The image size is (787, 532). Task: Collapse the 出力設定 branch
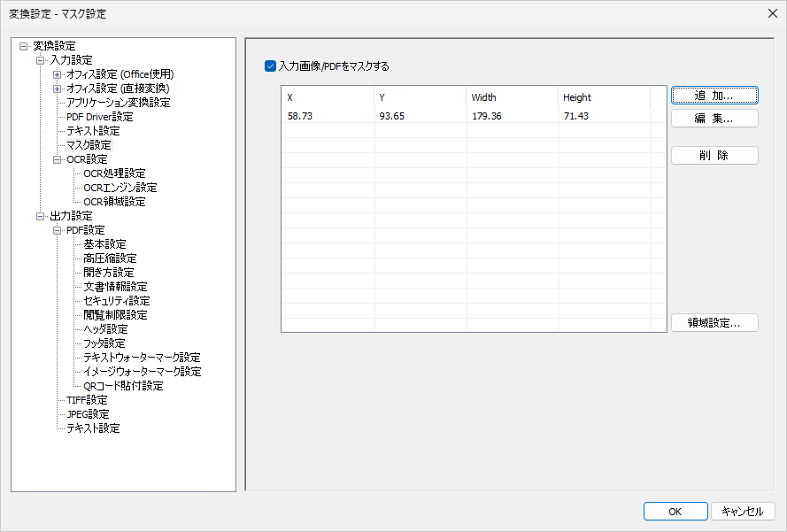41,216
